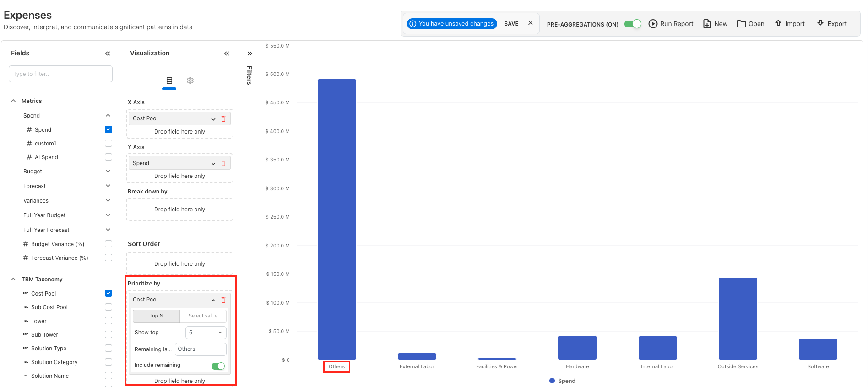Click the Internal Labor bar
Image resolution: width=868 pixels, height=387 pixels.
pyautogui.click(x=658, y=348)
